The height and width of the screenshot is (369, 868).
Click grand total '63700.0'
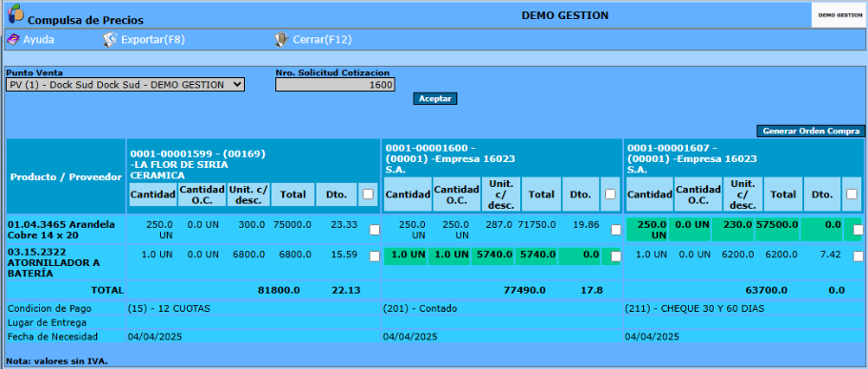[766, 290]
